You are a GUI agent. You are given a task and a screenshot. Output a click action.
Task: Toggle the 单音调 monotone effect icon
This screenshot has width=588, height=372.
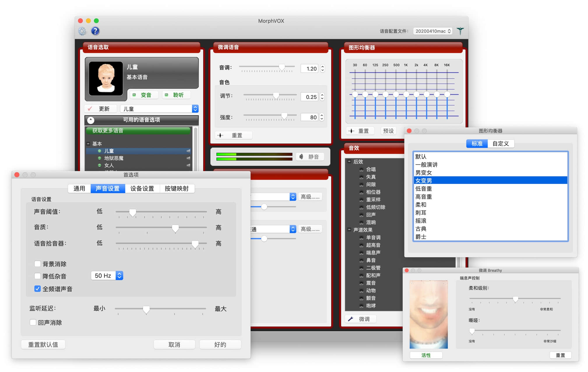pyautogui.click(x=361, y=238)
